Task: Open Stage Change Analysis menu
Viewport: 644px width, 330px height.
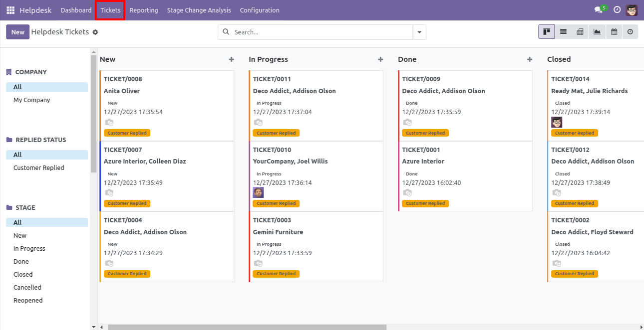Action: (199, 10)
